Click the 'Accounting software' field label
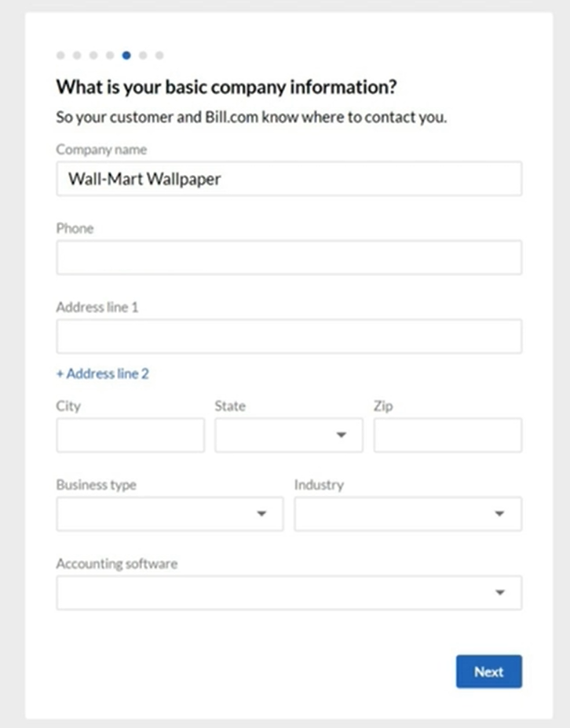The image size is (570, 728). pos(117,564)
